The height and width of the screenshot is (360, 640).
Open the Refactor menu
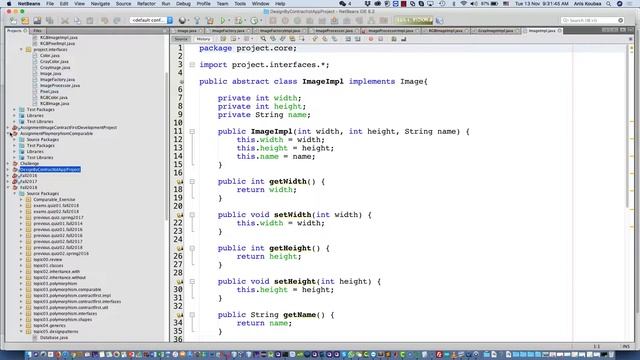click(146, 4)
